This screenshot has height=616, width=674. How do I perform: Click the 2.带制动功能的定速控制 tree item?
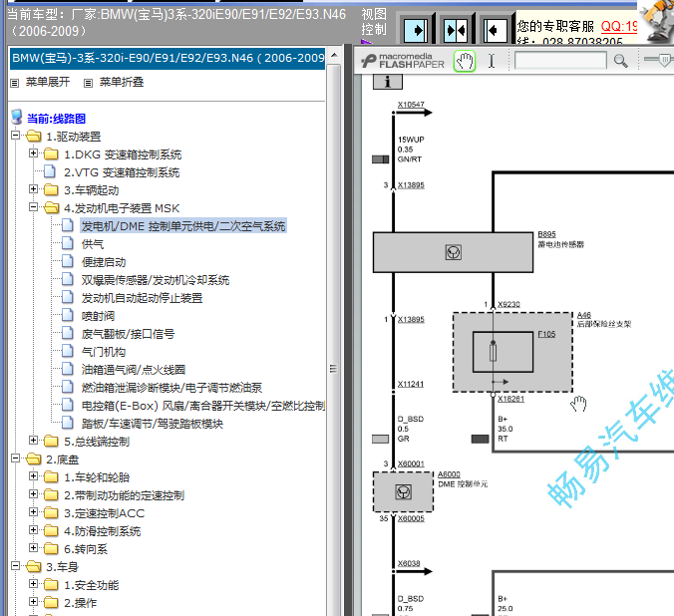[x=125, y=495]
